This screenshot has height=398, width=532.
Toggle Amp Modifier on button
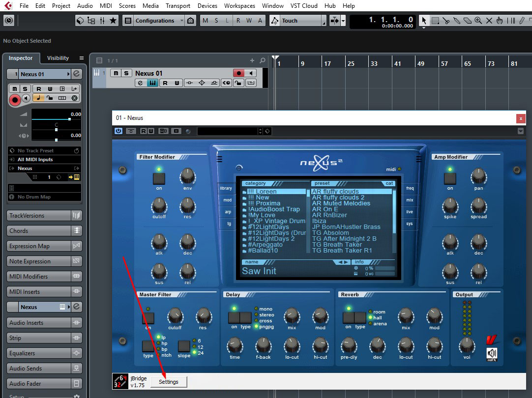pyautogui.click(x=450, y=179)
